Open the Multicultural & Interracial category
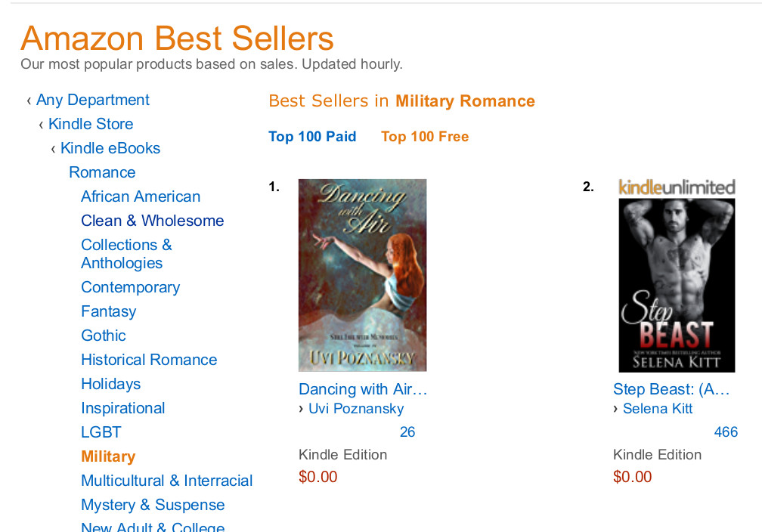Viewport: 762px width, 532px height. pyautogui.click(x=166, y=481)
